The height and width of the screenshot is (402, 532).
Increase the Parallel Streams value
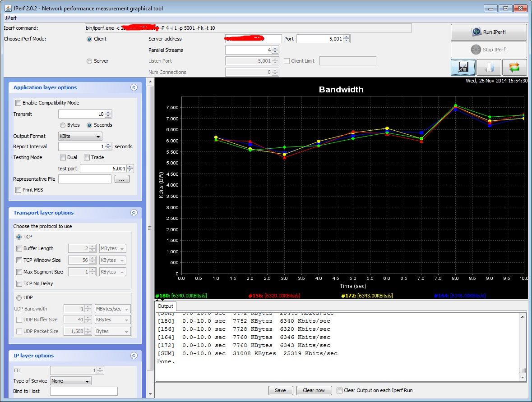[275, 48]
